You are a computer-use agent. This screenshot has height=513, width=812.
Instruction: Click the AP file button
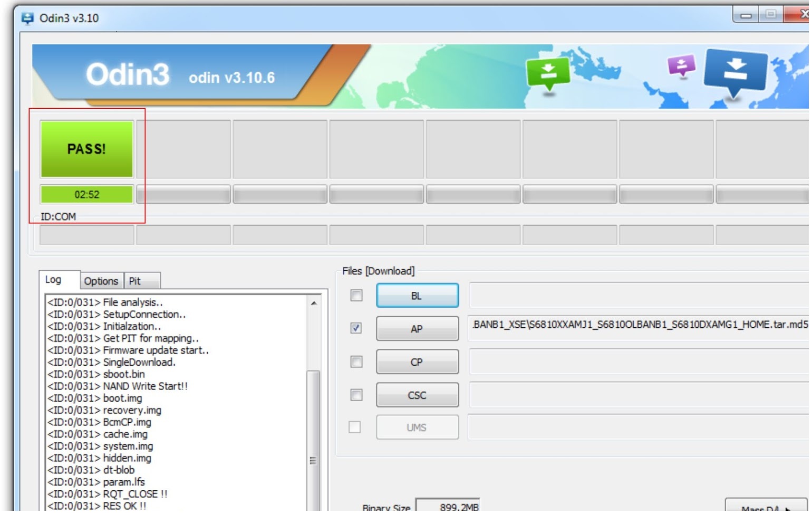(x=417, y=329)
